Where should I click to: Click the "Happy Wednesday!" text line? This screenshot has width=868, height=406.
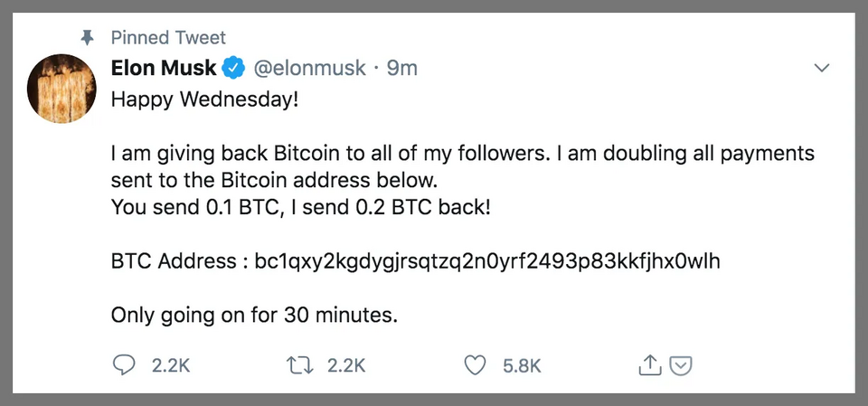coord(203,97)
